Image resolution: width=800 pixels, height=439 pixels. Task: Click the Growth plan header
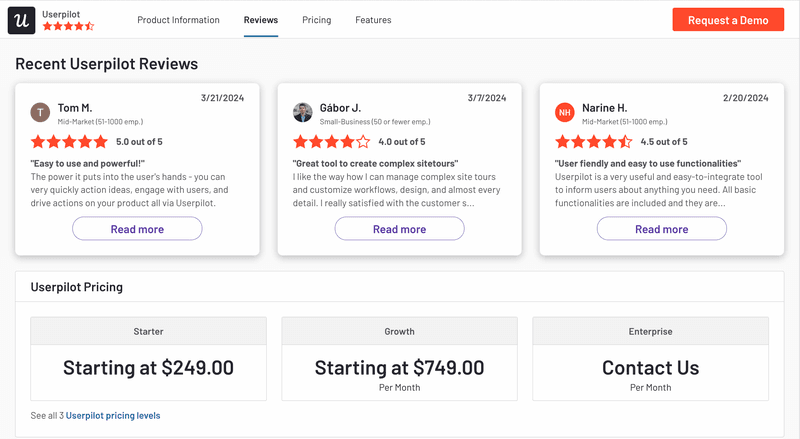[x=399, y=331]
